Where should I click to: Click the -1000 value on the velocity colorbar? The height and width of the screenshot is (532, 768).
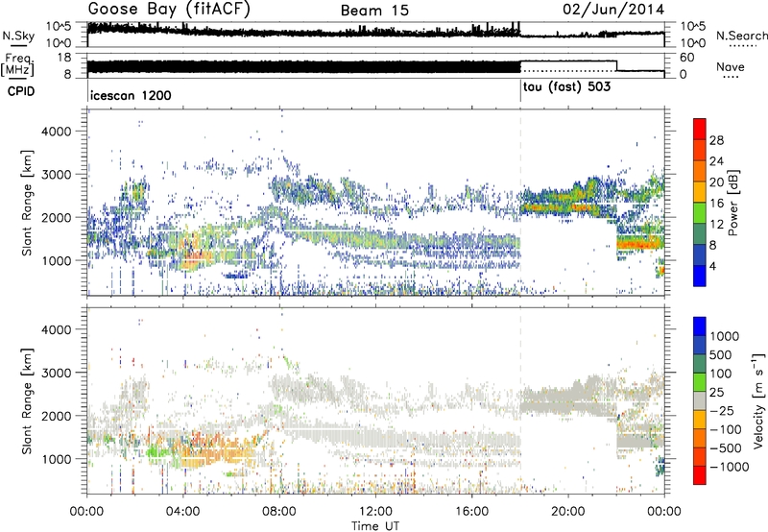tap(730, 467)
